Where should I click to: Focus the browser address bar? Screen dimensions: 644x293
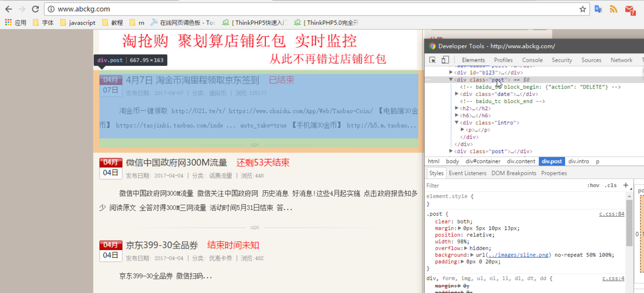pos(317,9)
